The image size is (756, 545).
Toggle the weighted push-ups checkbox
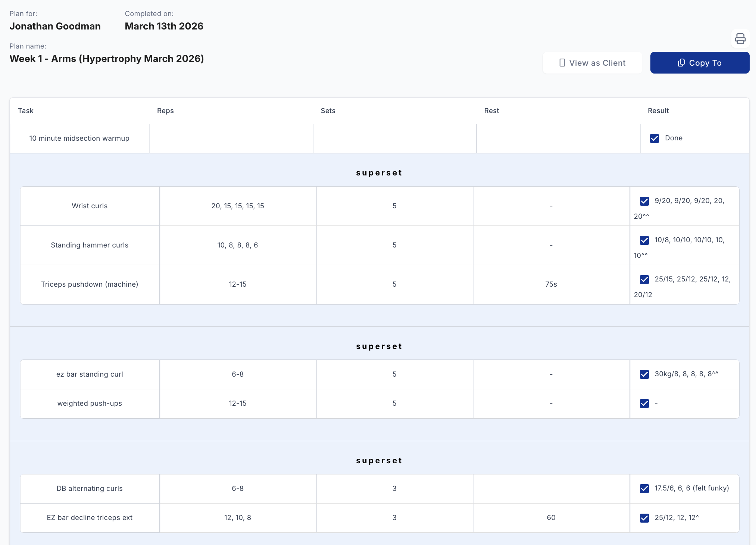(644, 404)
